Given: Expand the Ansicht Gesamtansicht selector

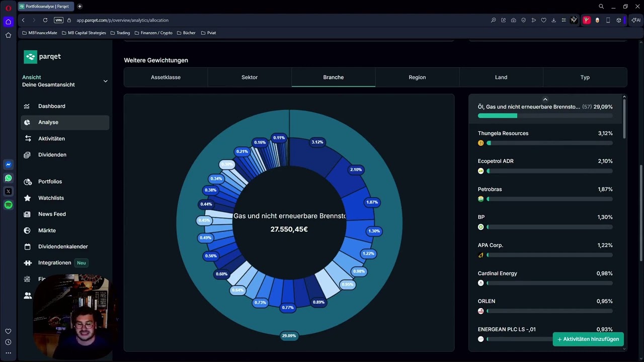Looking at the screenshot, I should [65, 81].
